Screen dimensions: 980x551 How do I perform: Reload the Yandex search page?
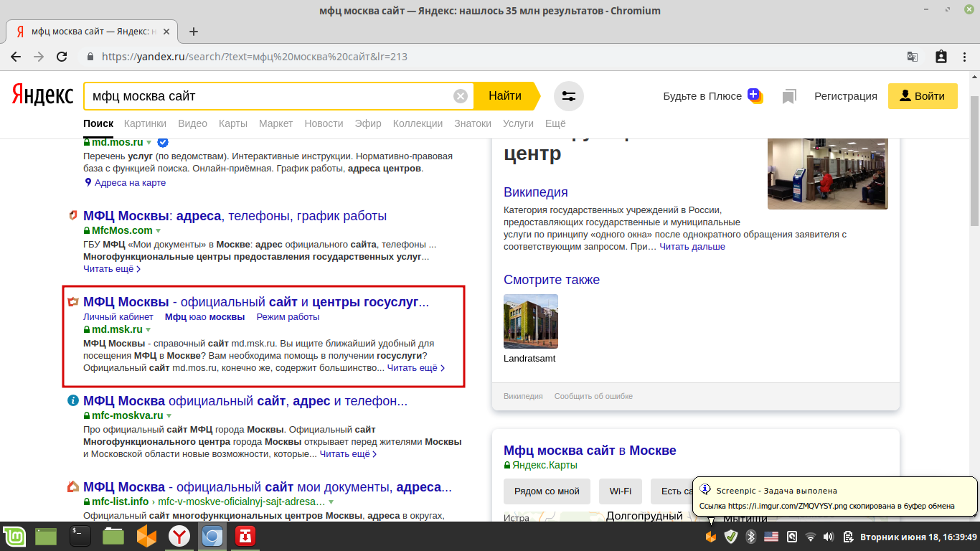coord(62,57)
